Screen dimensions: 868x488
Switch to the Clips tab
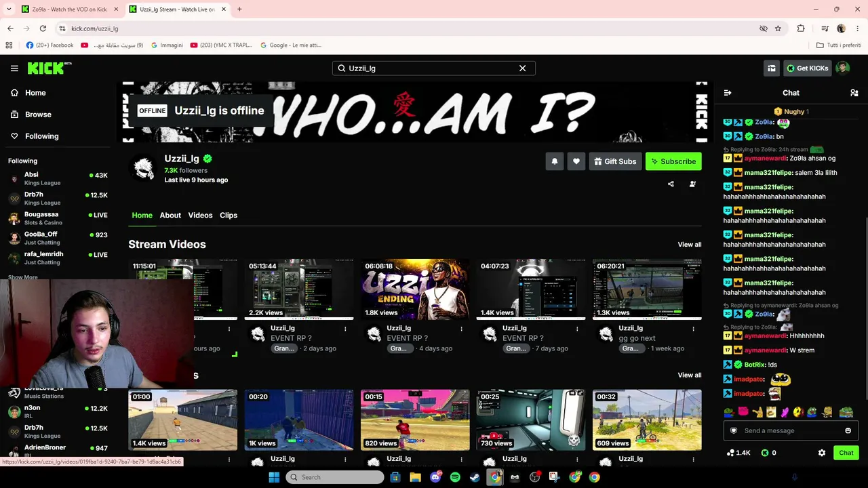click(229, 215)
